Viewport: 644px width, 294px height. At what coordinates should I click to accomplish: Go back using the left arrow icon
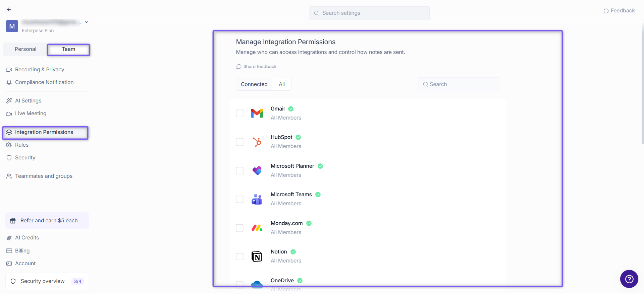tap(9, 9)
